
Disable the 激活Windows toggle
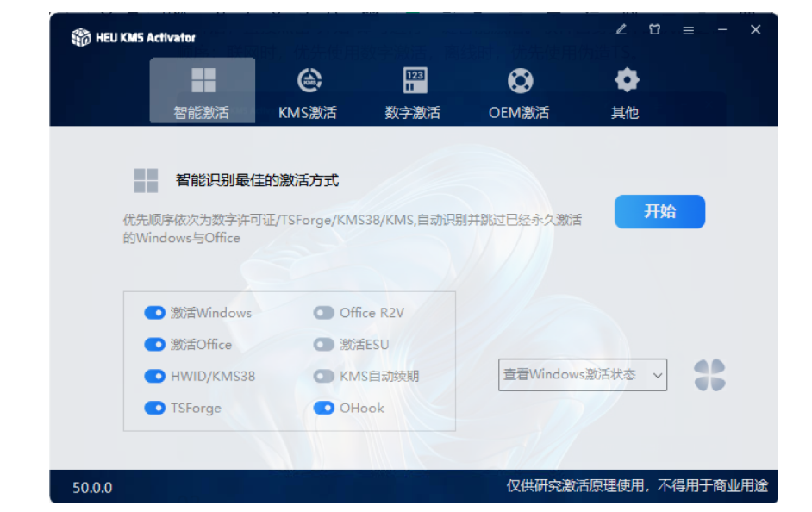pyautogui.click(x=153, y=313)
